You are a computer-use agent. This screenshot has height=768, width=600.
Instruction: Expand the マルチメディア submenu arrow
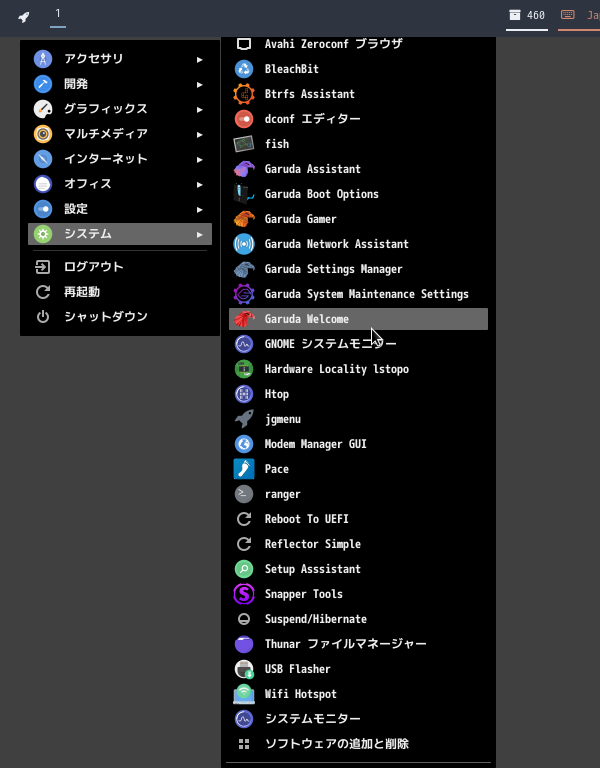coord(200,135)
